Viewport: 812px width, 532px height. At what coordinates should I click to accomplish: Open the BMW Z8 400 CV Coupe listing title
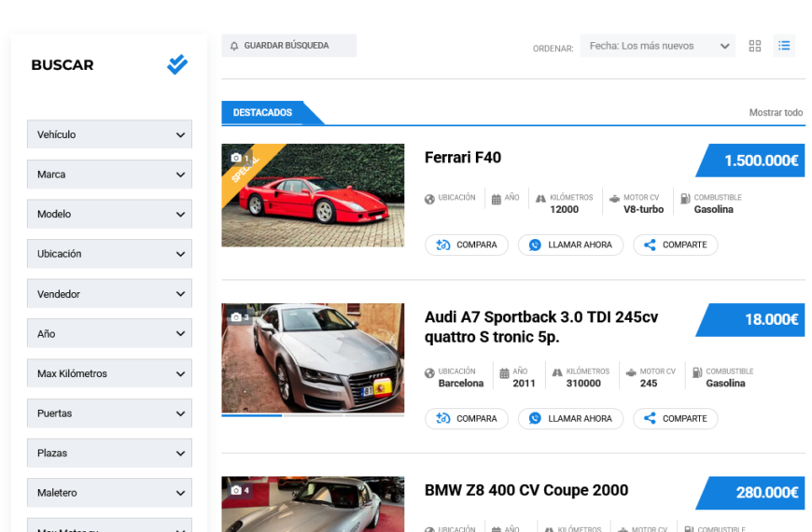[x=526, y=490]
